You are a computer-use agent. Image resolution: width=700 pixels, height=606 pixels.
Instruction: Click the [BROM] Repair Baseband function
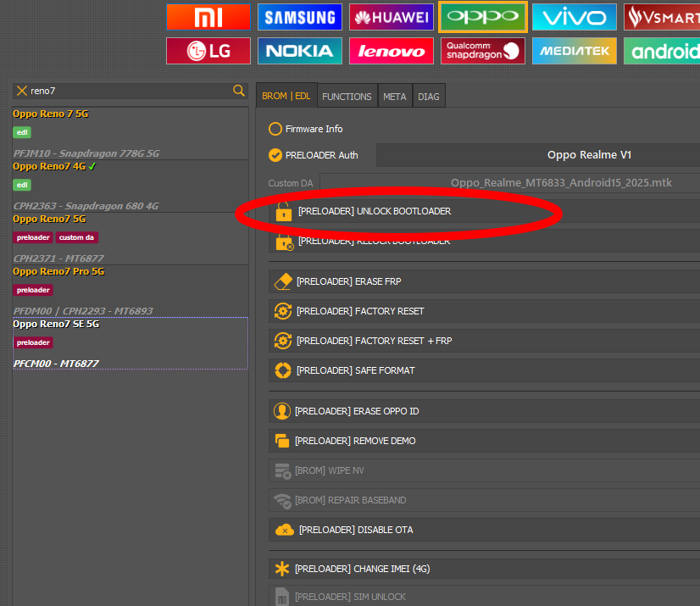[485, 500]
